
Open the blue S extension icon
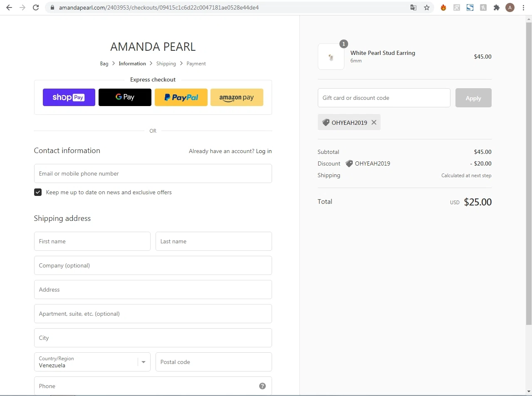tap(470, 7)
